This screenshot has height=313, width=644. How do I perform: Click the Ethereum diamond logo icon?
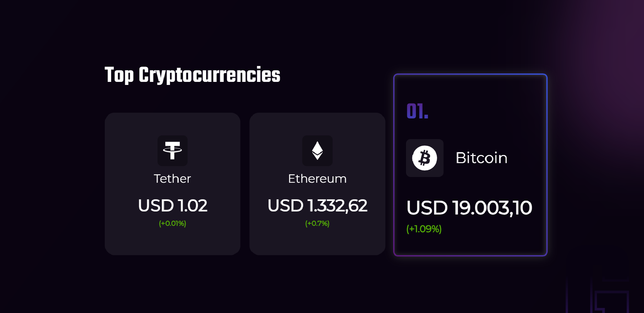(317, 151)
